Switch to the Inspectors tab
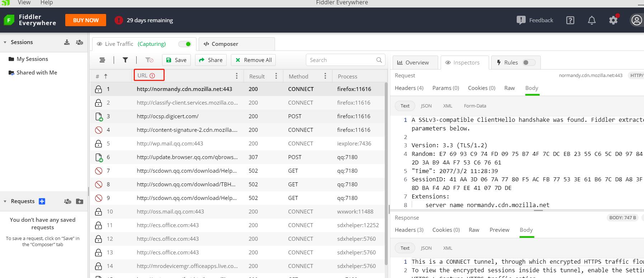The width and height of the screenshot is (644, 278). 465,63
